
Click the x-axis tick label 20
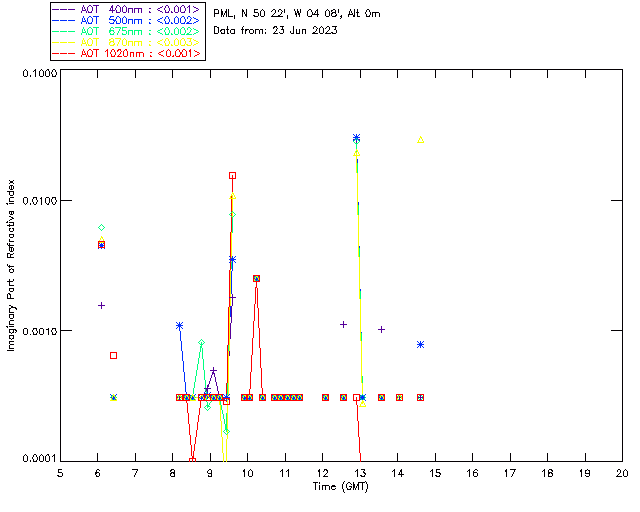pyautogui.click(x=622, y=473)
